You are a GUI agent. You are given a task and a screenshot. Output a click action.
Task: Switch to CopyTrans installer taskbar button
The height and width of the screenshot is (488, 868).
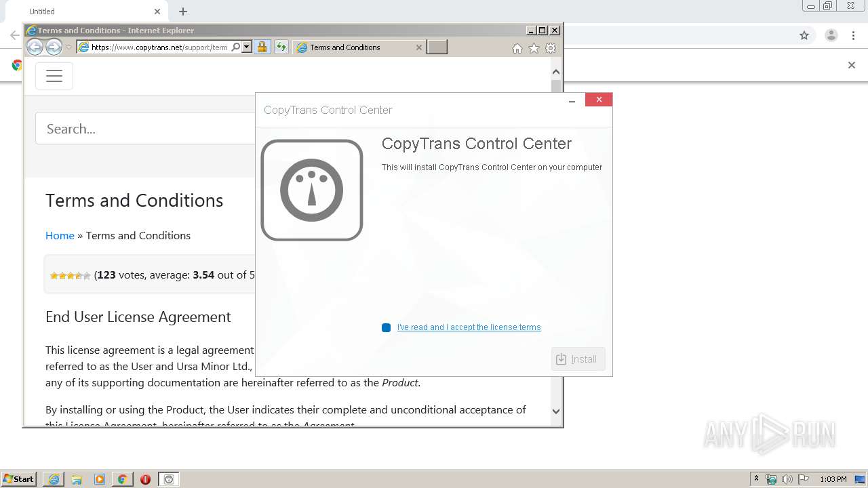[169, 479]
